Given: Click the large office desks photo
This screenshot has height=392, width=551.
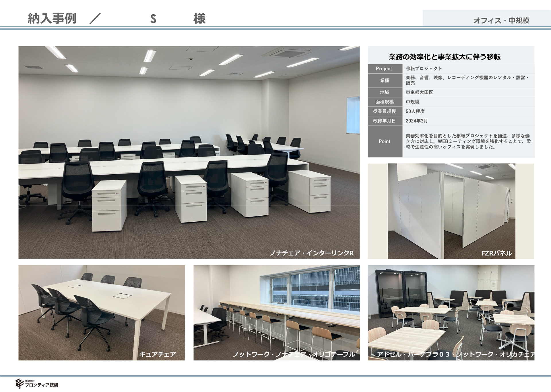Looking at the screenshot, I should (x=189, y=152).
